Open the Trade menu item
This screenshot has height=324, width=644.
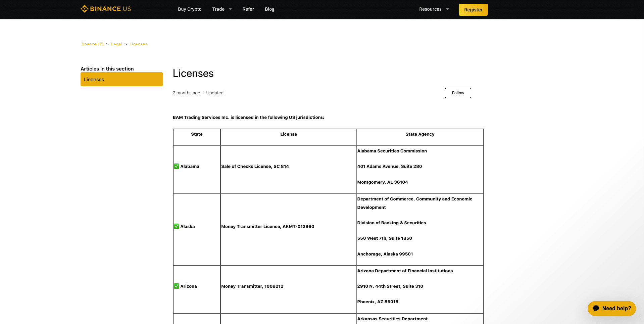pyautogui.click(x=218, y=9)
